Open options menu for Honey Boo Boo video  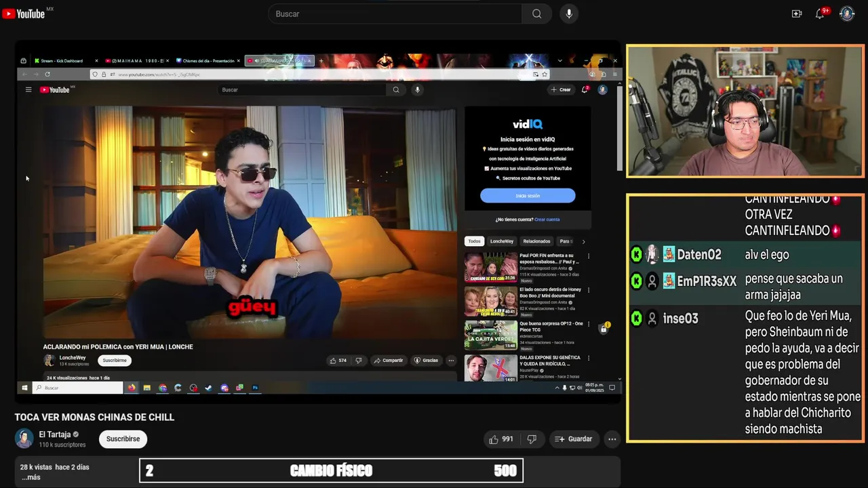click(x=589, y=290)
